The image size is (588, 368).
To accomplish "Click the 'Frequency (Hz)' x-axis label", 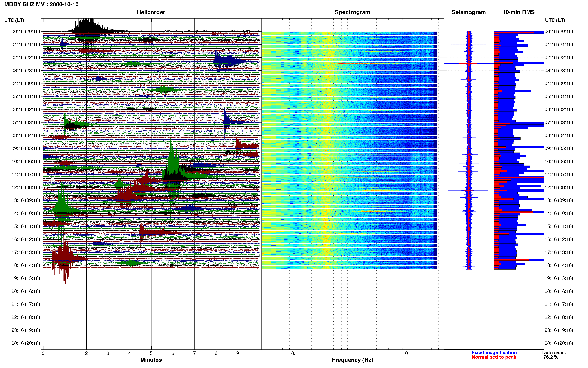I will tap(352, 360).
